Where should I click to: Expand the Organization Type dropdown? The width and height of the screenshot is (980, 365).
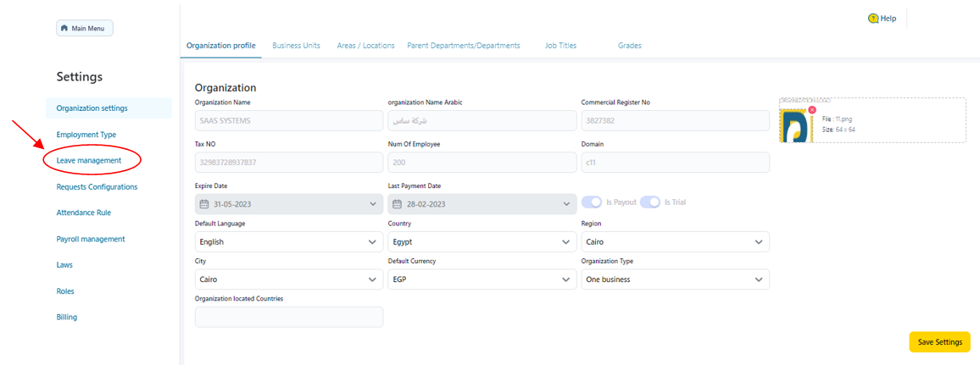click(675, 279)
